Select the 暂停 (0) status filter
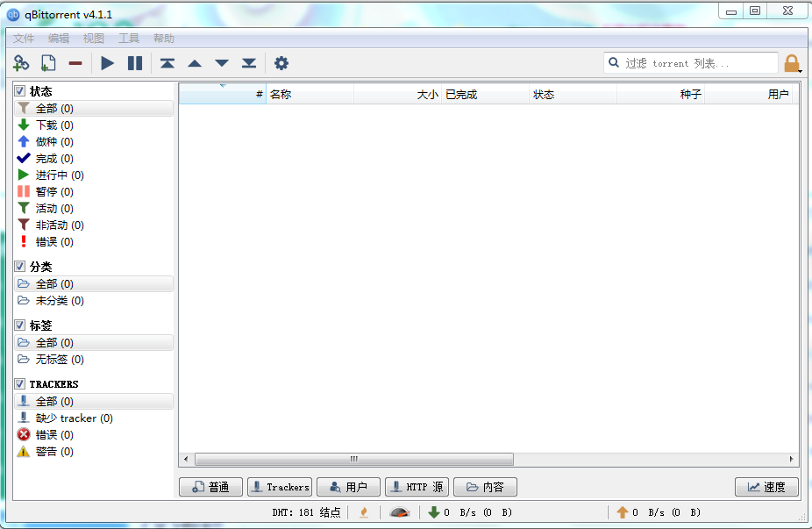Image resolution: width=812 pixels, height=529 pixels. click(x=94, y=192)
